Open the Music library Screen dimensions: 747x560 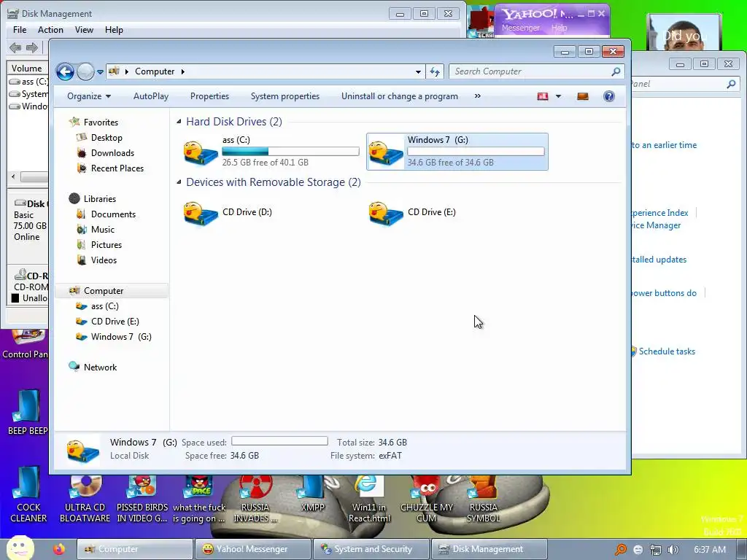102,230
